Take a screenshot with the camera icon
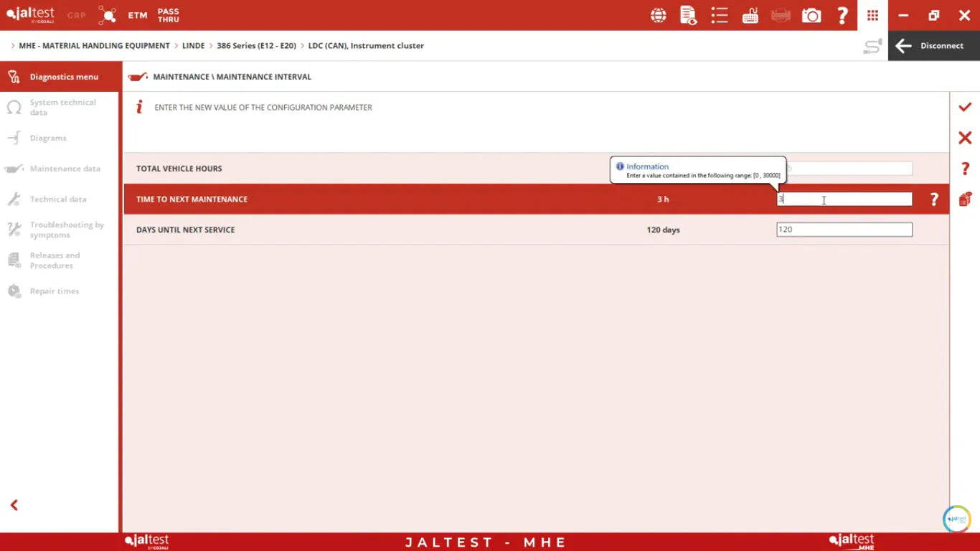980x551 pixels. (x=811, y=15)
